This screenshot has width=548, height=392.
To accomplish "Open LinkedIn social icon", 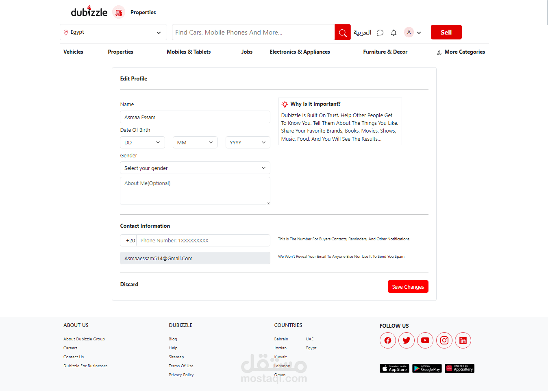I will coord(463,340).
